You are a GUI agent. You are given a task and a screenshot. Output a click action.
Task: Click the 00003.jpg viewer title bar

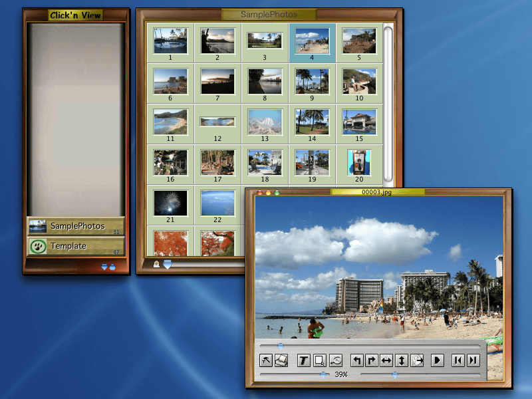click(x=376, y=192)
